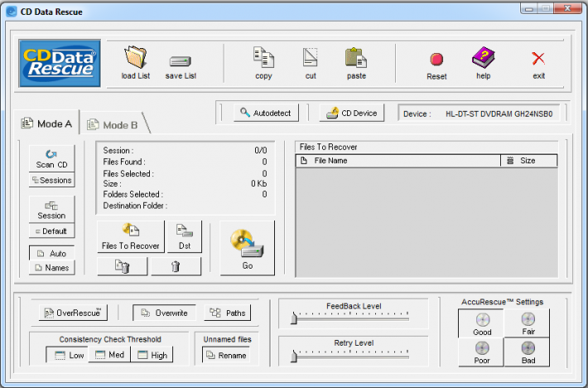The width and height of the screenshot is (588, 388).
Task: Open Files To Recover selection button
Action: 131,236
